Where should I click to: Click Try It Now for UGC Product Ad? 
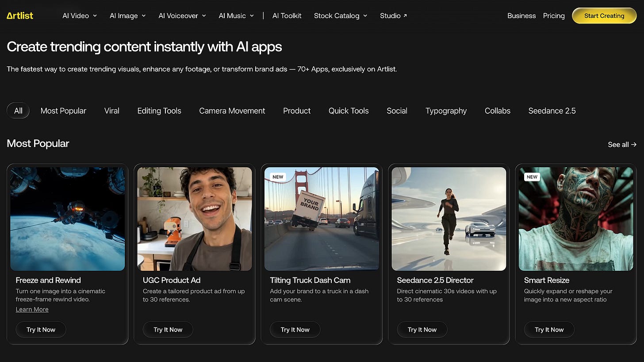pos(168,330)
